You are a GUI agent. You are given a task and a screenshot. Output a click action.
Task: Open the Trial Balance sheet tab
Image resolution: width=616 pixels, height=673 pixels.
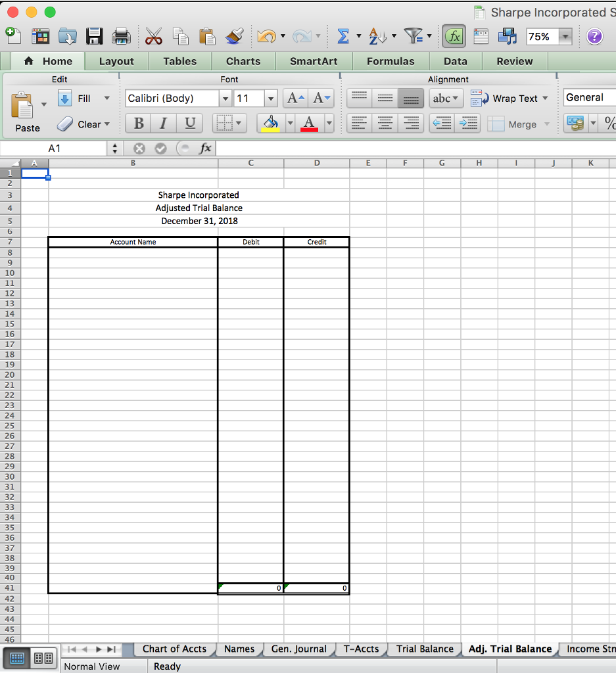(423, 649)
